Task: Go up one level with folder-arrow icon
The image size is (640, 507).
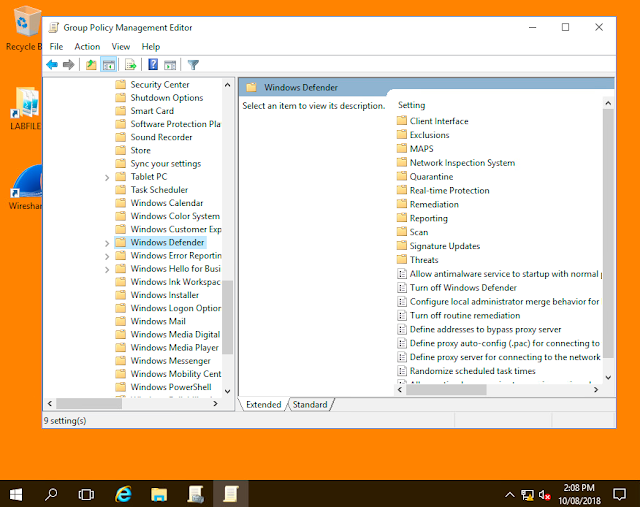Action: coord(91,64)
